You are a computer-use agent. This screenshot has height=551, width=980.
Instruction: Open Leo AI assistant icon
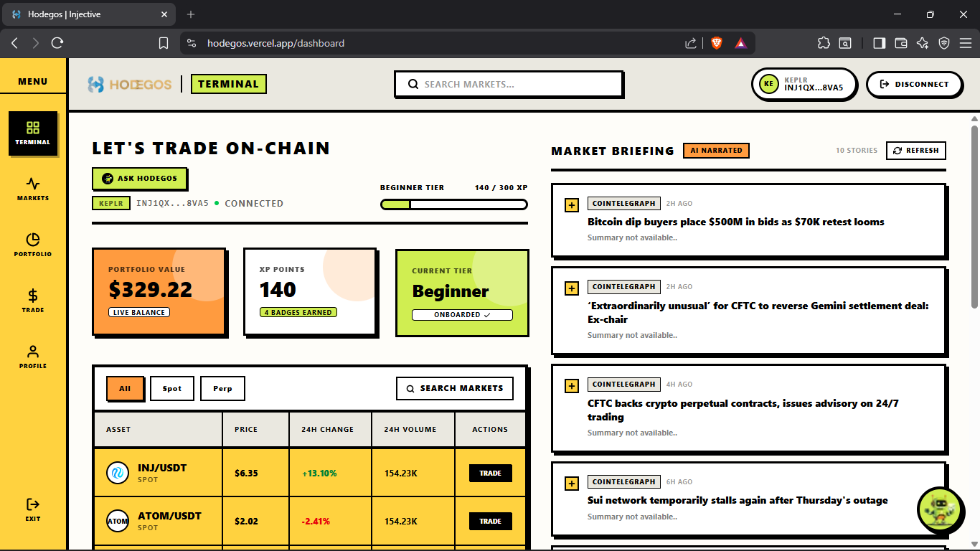click(923, 43)
